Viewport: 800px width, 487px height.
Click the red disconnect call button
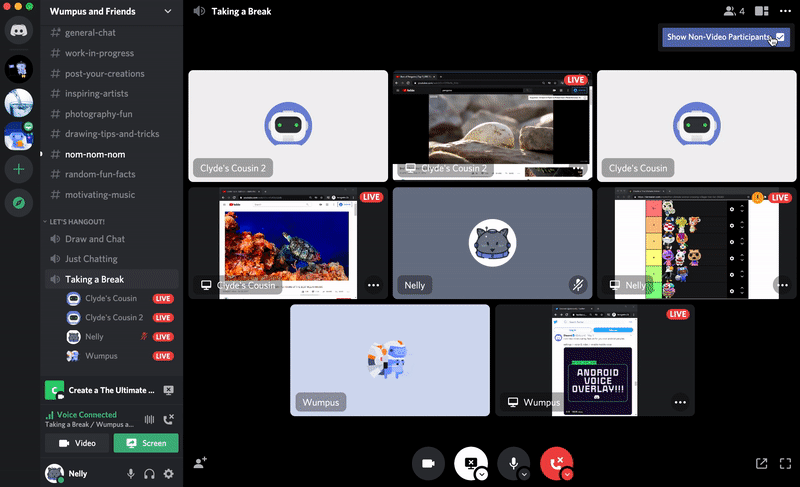point(555,463)
